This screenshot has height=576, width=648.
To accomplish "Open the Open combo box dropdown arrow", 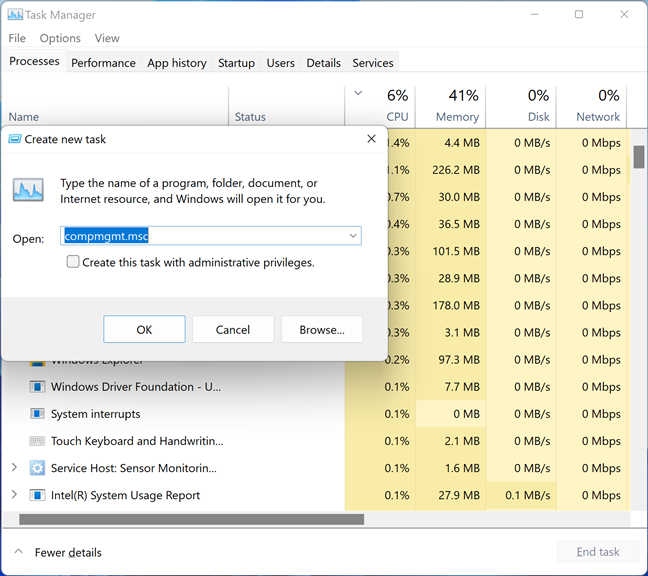I will [x=353, y=236].
